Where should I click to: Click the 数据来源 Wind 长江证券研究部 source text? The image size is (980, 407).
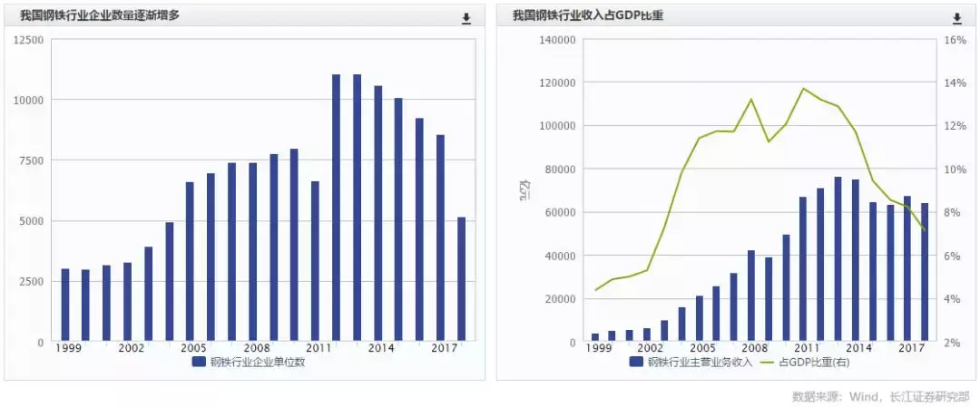[x=880, y=396]
